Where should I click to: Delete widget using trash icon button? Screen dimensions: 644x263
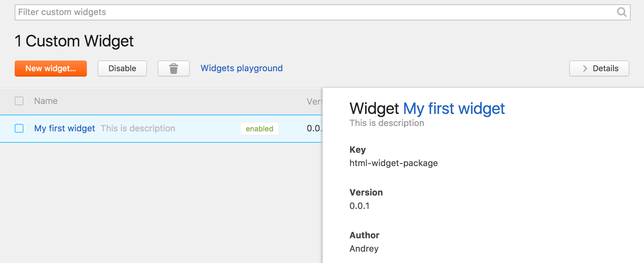coord(174,69)
